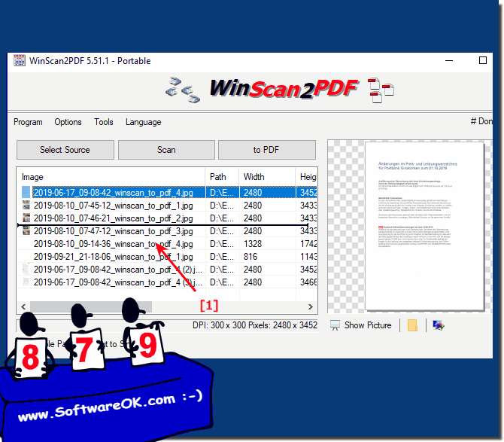Minimize the WinScan2PDF window
Image resolution: width=504 pixels, height=442 pixels.
(449, 60)
